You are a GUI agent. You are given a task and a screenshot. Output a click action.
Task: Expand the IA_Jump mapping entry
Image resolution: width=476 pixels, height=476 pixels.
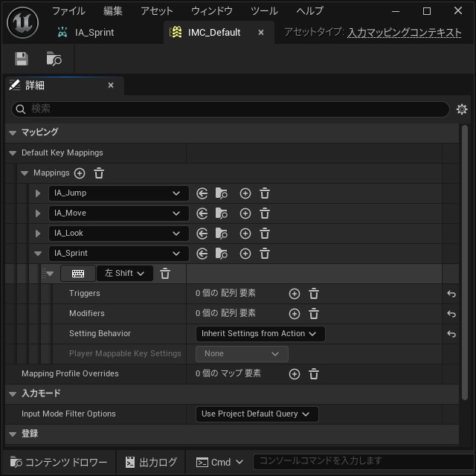click(x=38, y=193)
